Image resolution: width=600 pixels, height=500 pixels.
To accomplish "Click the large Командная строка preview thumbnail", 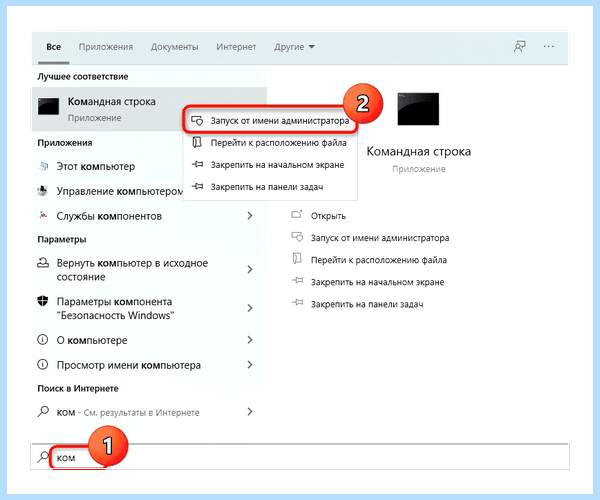I will click(x=418, y=109).
